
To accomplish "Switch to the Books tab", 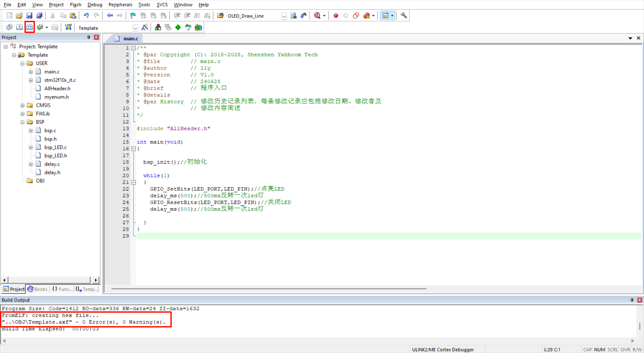I will [38, 289].
